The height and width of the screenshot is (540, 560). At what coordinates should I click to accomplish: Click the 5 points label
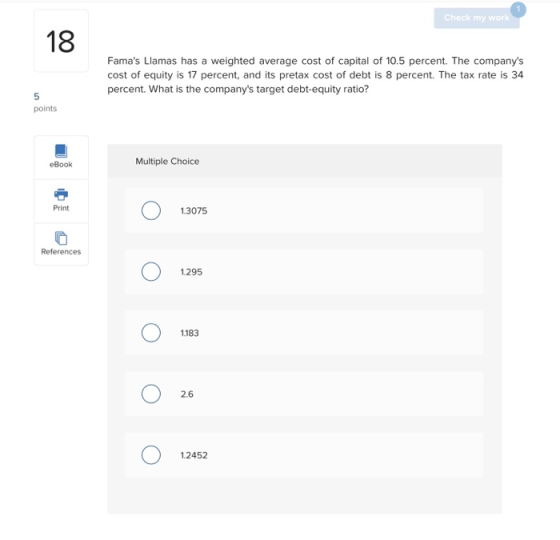(x=45, y=102)
